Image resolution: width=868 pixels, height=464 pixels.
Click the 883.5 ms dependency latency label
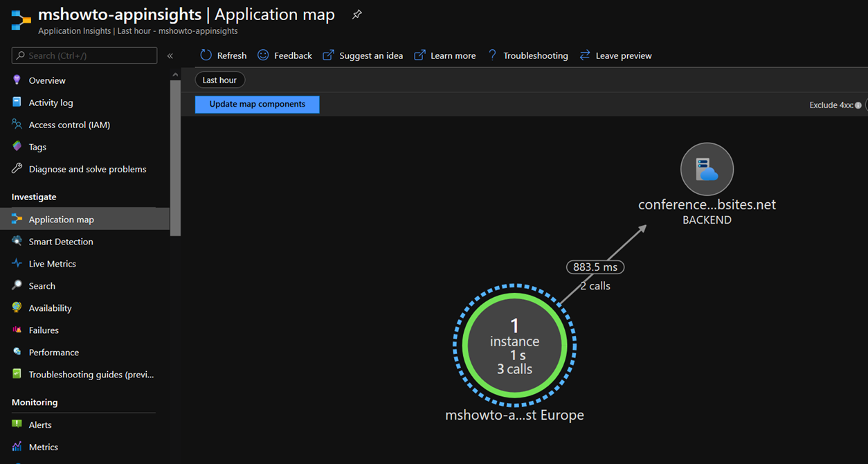595,267
